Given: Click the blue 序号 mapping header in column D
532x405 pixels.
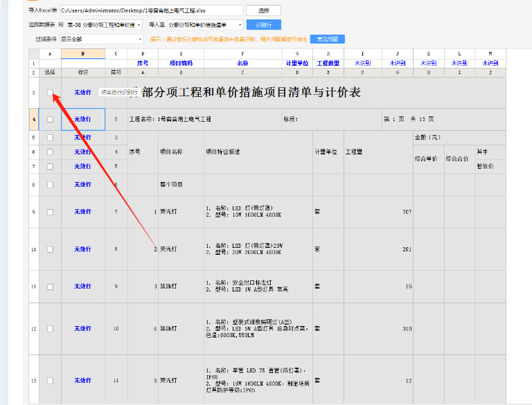Looking at the screenshot, I should 143,64.
